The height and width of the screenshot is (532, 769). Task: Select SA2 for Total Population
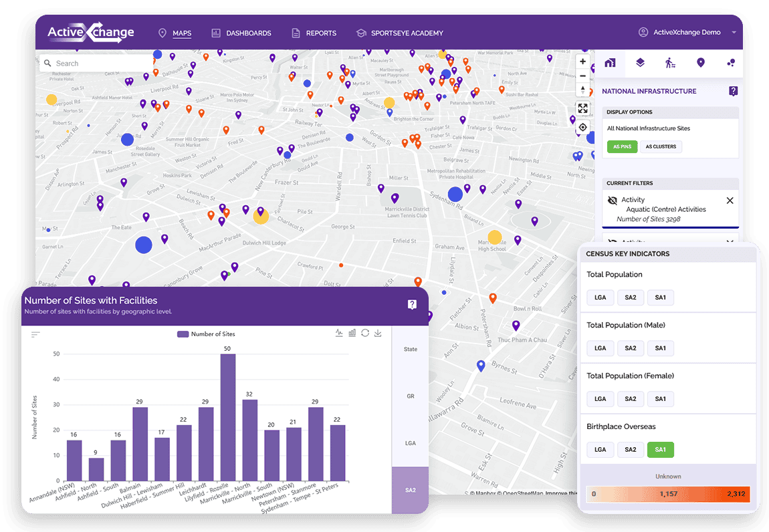pyautogui.click(x=630, y=297)
